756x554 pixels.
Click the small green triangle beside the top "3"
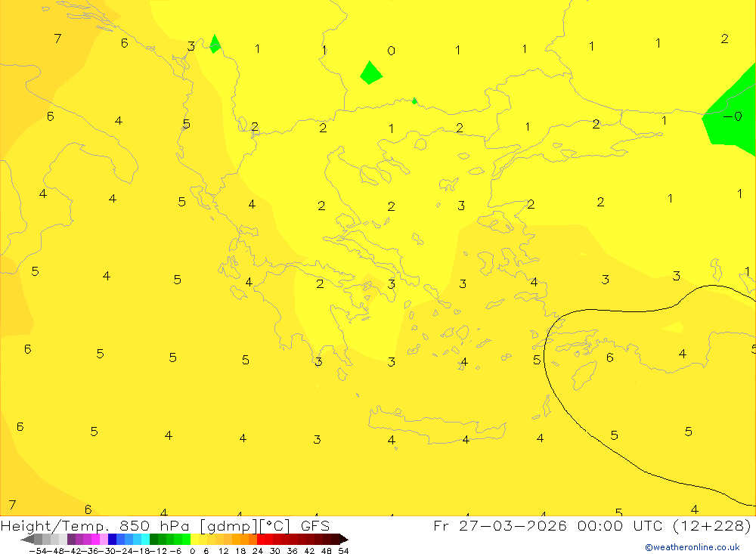tap(215, 44)
